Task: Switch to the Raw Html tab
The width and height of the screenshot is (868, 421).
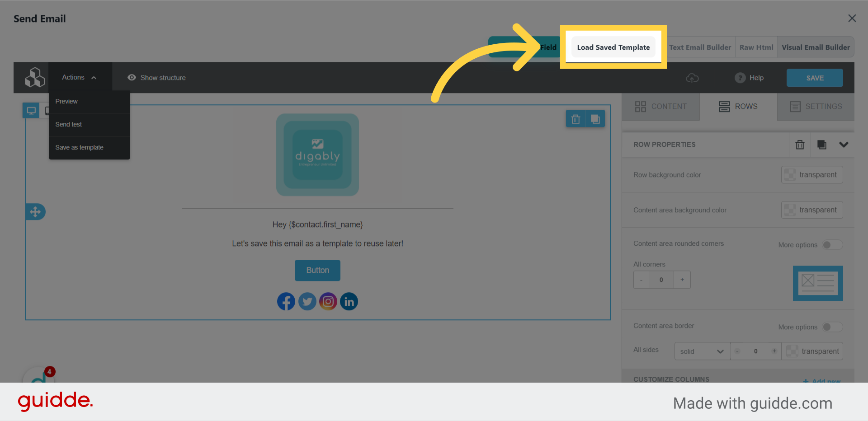Action: click(x=756, y=47)
